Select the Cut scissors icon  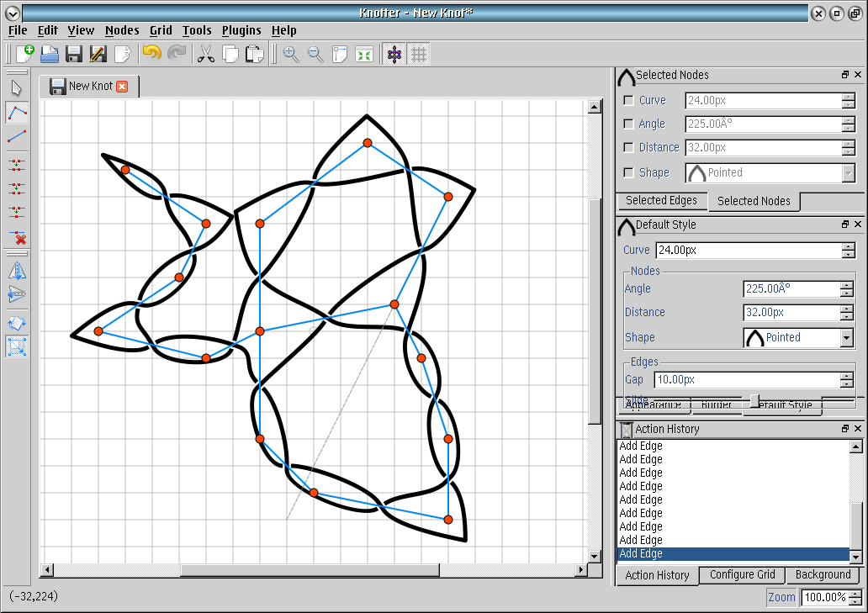205,54
